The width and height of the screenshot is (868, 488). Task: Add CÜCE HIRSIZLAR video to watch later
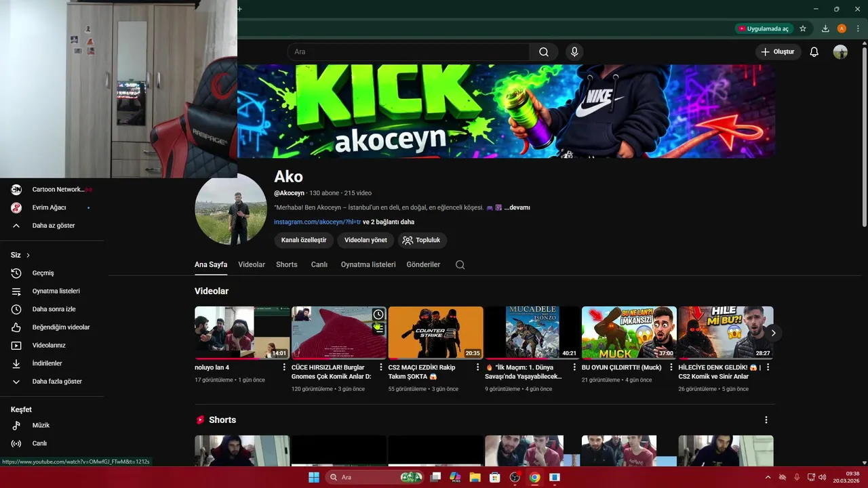(x=378, y=314)
